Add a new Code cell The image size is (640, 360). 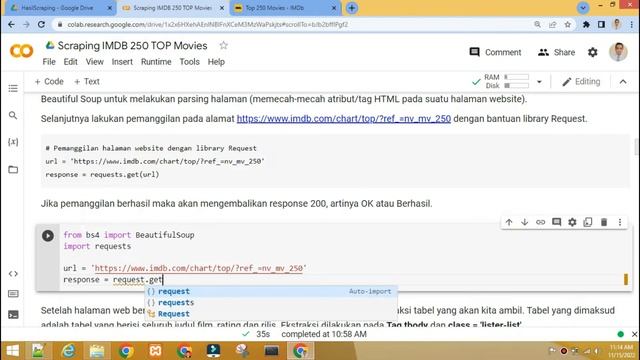click(x=49, y=82)
